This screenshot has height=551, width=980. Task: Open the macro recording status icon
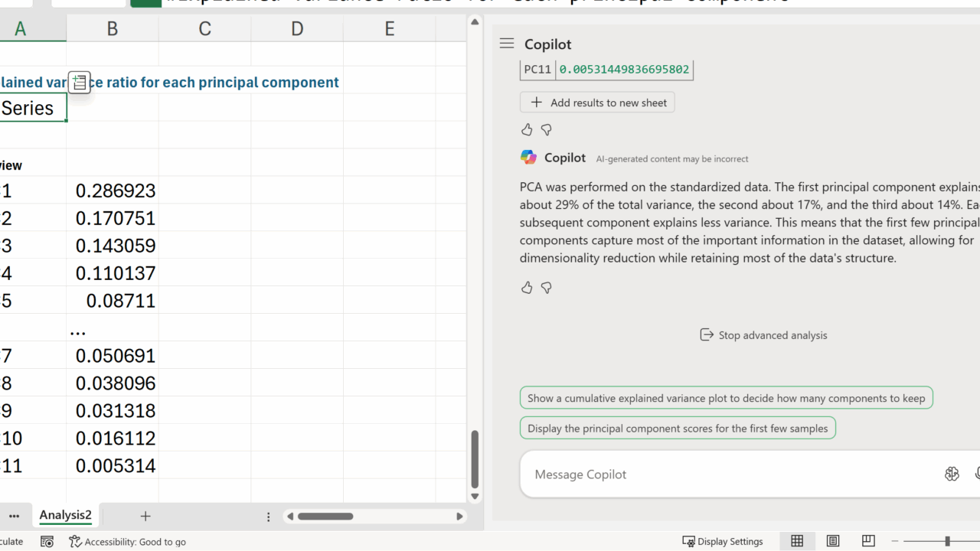(x=47, y=541)
